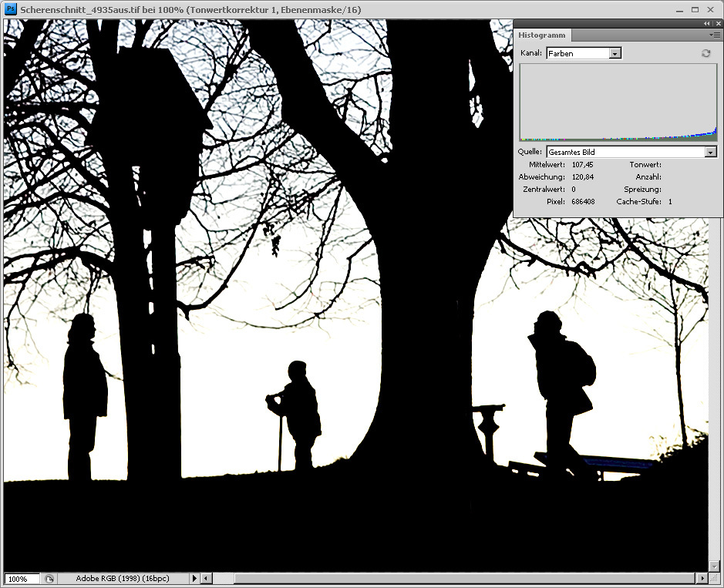Click the horizontal scrollbar track

click(463, 579)
